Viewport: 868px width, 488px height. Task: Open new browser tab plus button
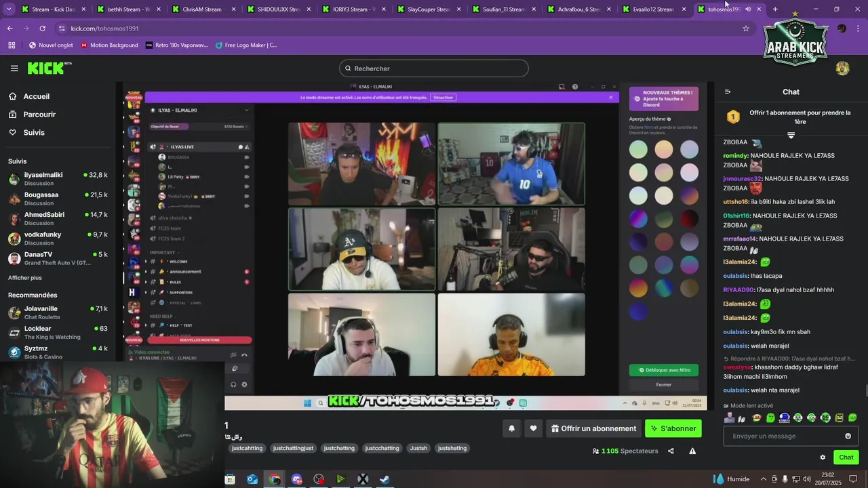pos(775,9)
